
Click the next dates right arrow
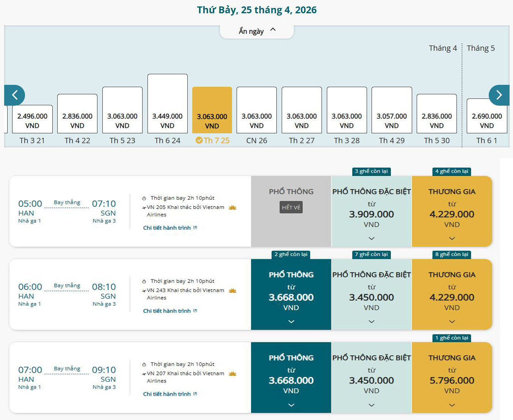click(x=499, y=95)
